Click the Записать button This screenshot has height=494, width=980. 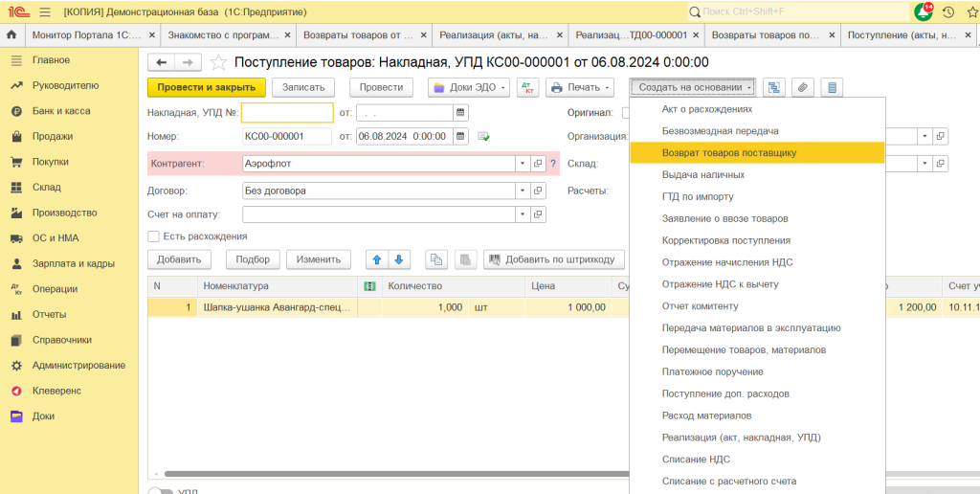tap(303, 87)
